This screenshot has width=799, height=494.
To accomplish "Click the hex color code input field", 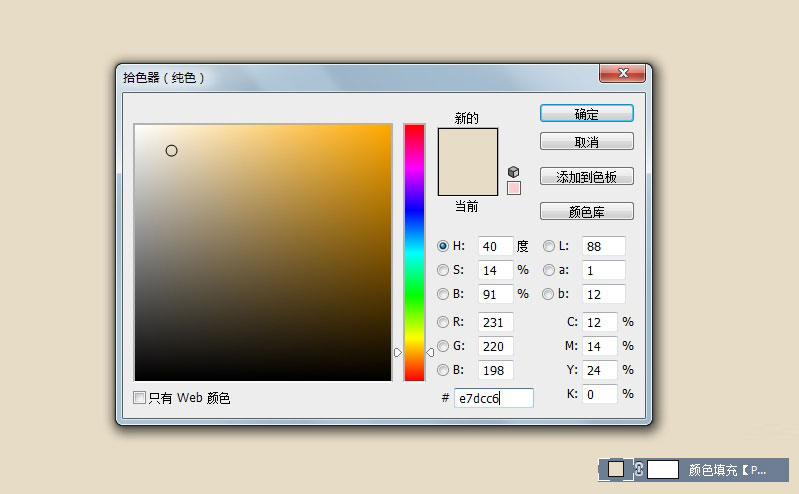I will 493,398.
